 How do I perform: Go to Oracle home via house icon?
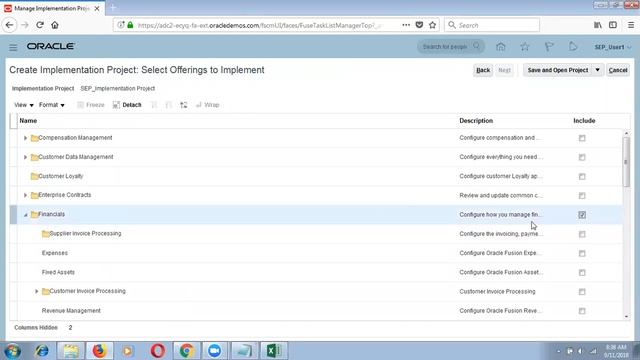(500, 47)
